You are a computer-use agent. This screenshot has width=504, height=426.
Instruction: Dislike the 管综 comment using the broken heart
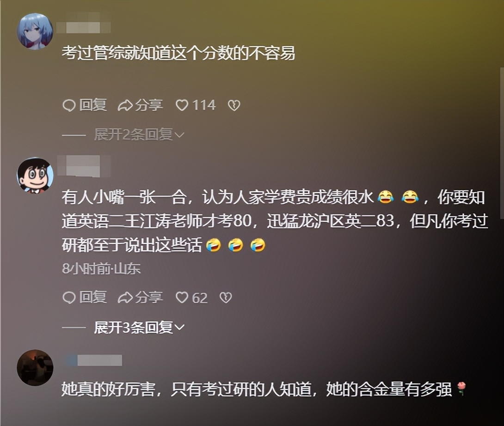pos(234,105)
